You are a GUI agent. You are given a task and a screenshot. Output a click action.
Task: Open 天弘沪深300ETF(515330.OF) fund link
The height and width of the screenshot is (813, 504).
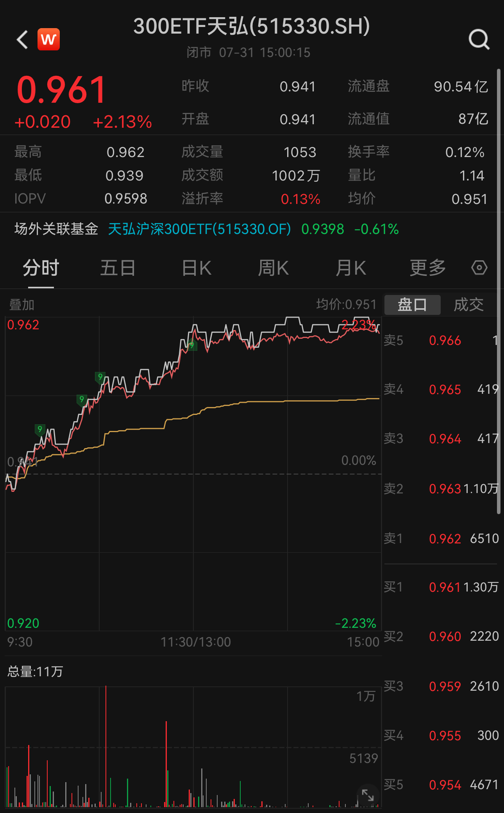pyautogui.click(x=199, y=229)
